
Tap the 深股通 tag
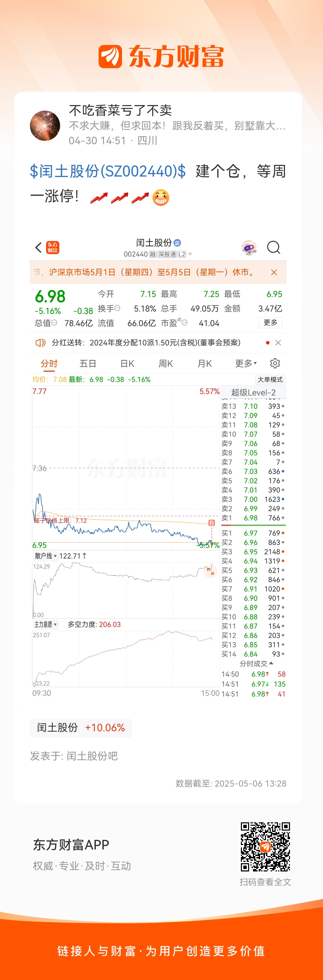coord(167,254)
